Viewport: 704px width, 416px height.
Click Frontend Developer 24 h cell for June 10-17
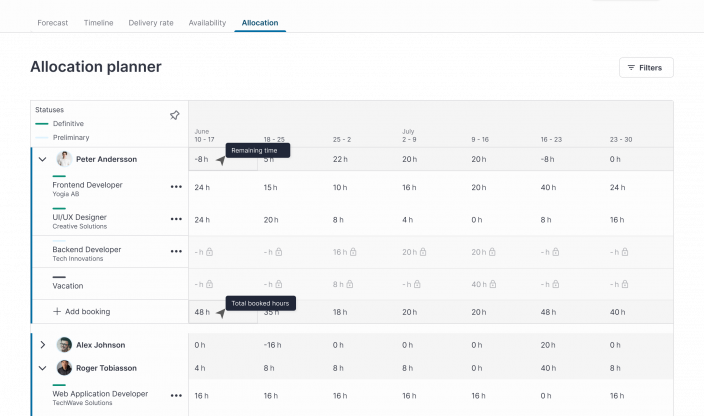[x=202, y=187]
